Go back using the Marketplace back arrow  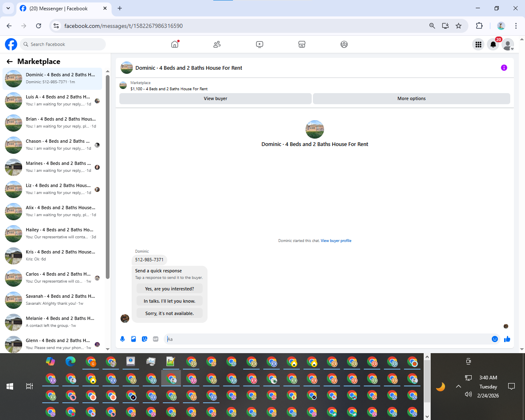pos(9,62)
